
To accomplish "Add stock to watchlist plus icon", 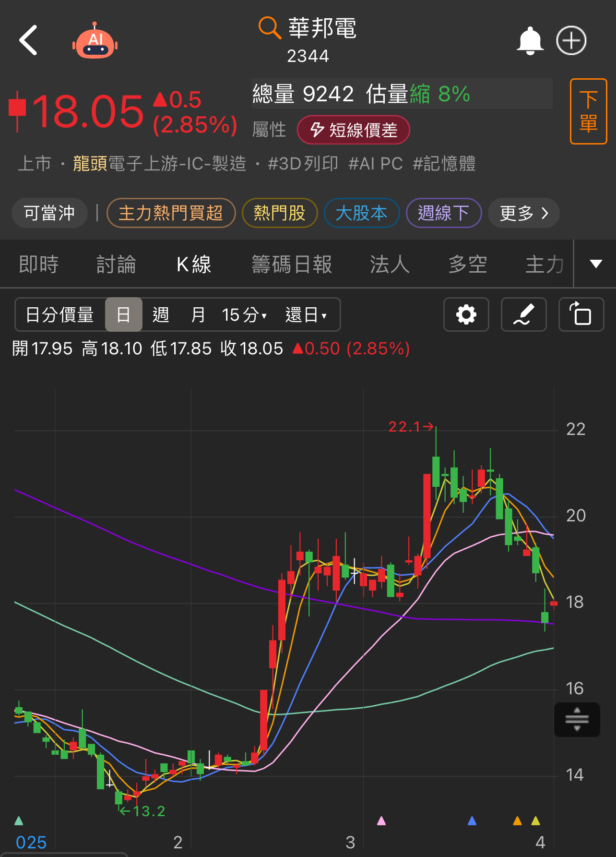I will coord(571,41).
